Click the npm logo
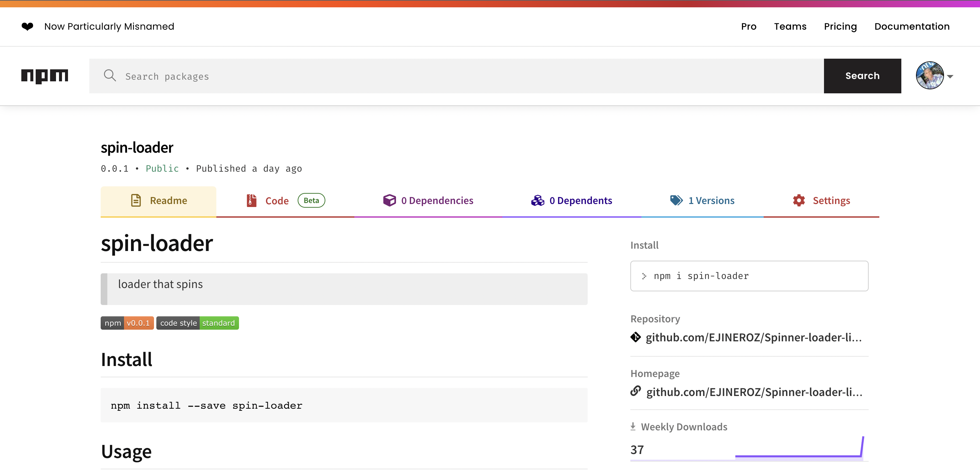980x474 pixels. coord(45,76)
